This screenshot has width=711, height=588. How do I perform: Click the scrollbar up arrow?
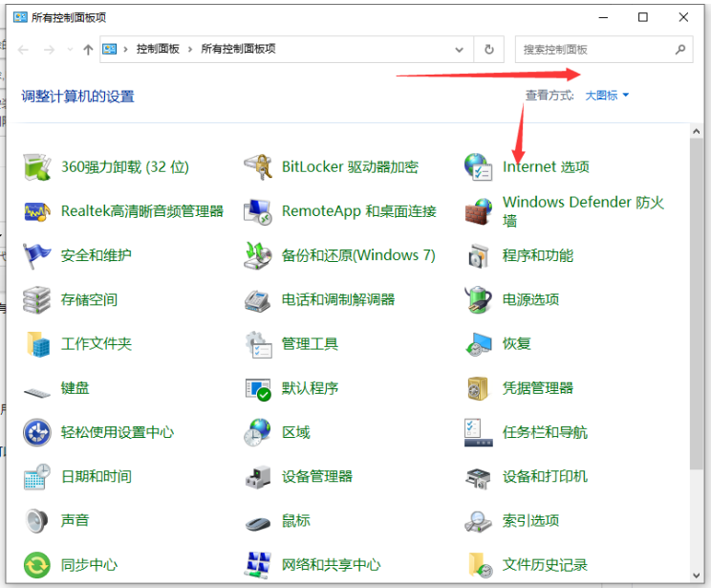pyautogui.click(x=696, y=131)
